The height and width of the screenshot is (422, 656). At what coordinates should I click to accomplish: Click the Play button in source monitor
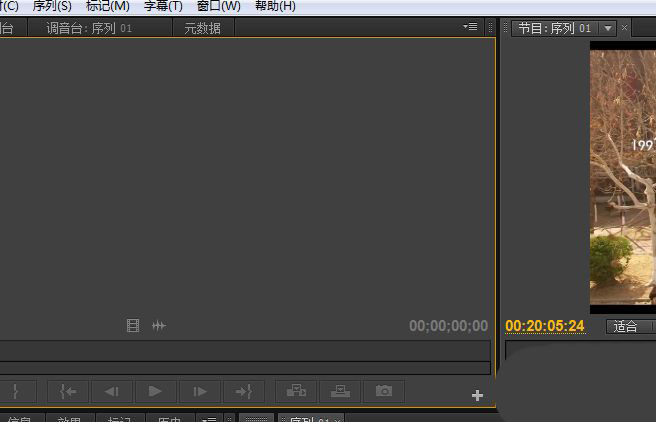point(155,391)
